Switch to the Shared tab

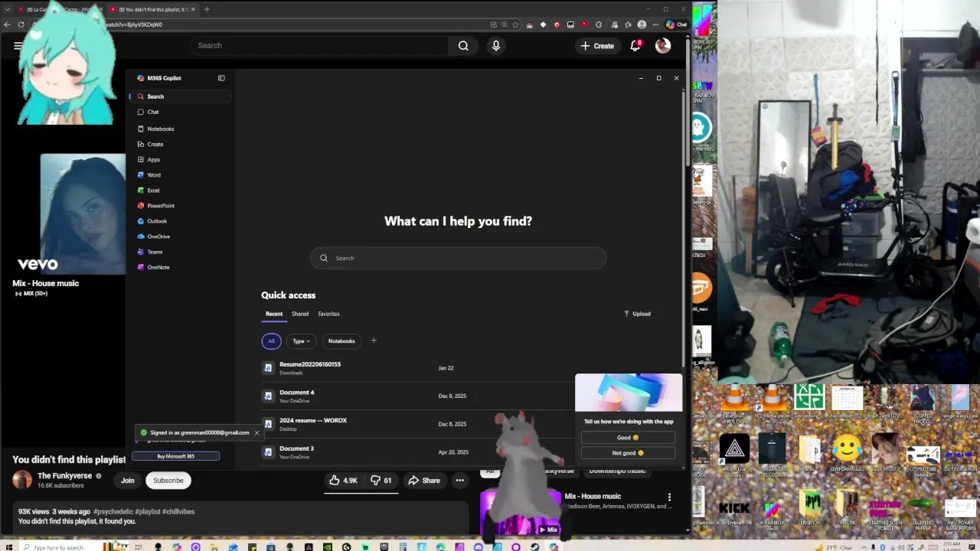300,314
